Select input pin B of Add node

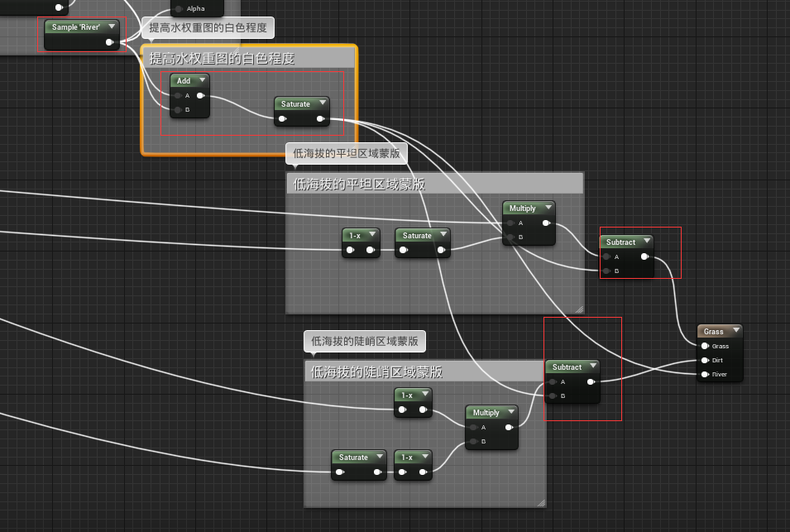click(177, 110)
